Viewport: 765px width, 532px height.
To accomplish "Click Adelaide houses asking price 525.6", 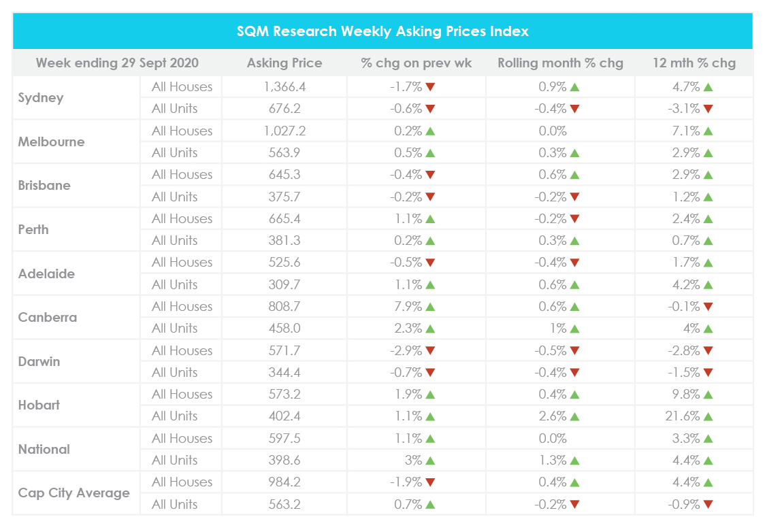I will point(284,263).
